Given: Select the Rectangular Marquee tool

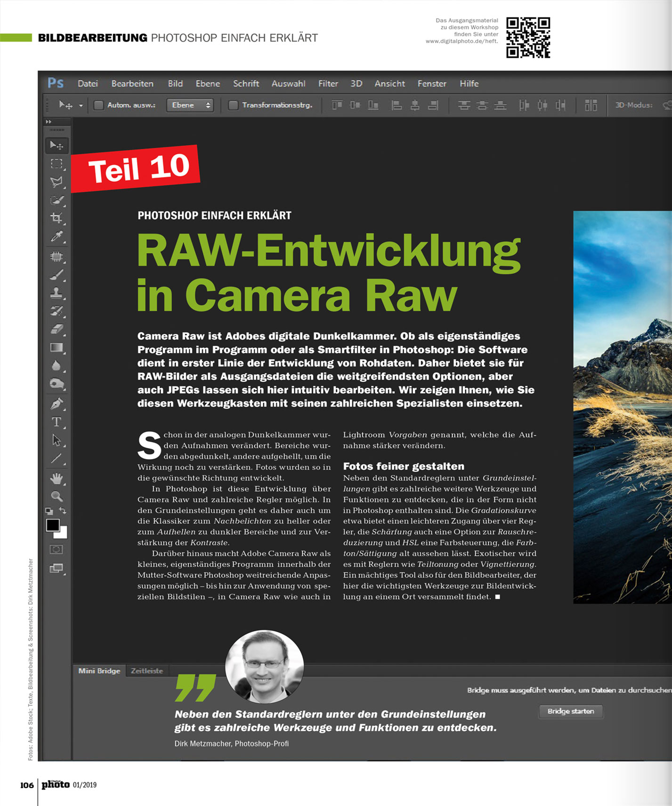Looking at the screenshot, I should click(x=57, y=164).
